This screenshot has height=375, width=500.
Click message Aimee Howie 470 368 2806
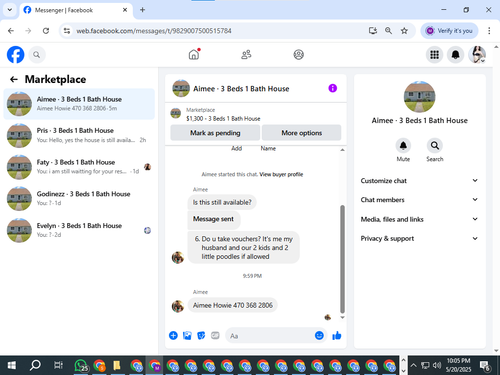point(233,305)
